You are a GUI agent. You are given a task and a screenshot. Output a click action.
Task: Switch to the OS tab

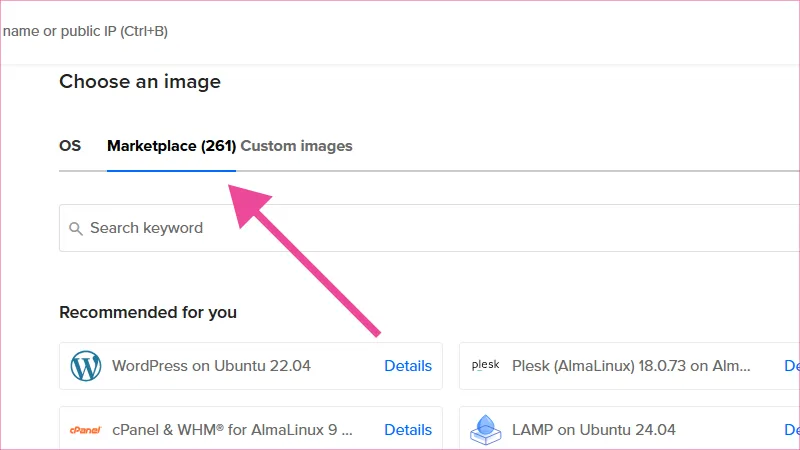point(70,146)
